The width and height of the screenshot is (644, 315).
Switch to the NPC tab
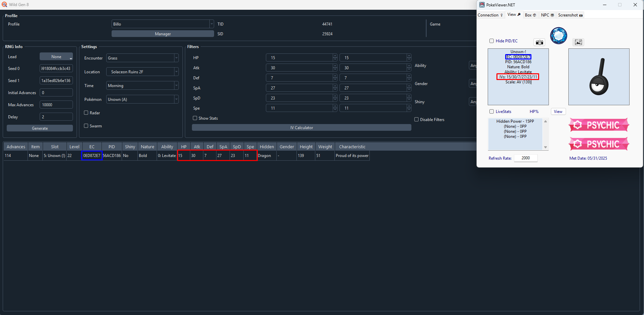tap(547, 15)
